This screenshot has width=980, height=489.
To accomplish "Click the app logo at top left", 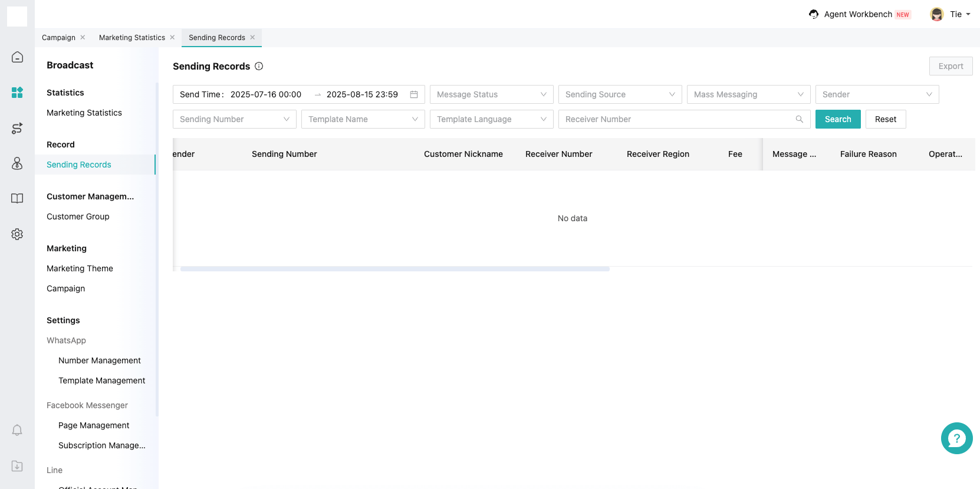I will [17, 17].
